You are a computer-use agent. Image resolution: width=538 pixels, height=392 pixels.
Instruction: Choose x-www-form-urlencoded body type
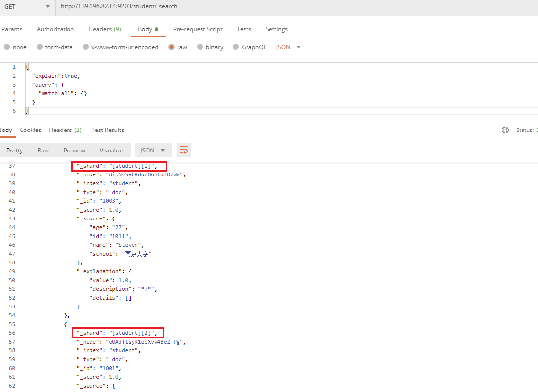[86, 47]
